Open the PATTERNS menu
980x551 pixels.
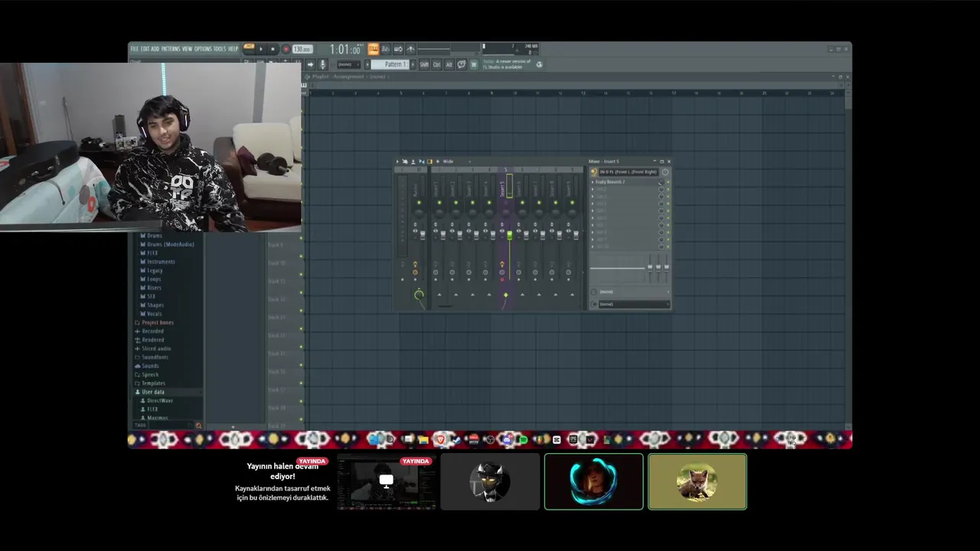[x=171, y=48]
